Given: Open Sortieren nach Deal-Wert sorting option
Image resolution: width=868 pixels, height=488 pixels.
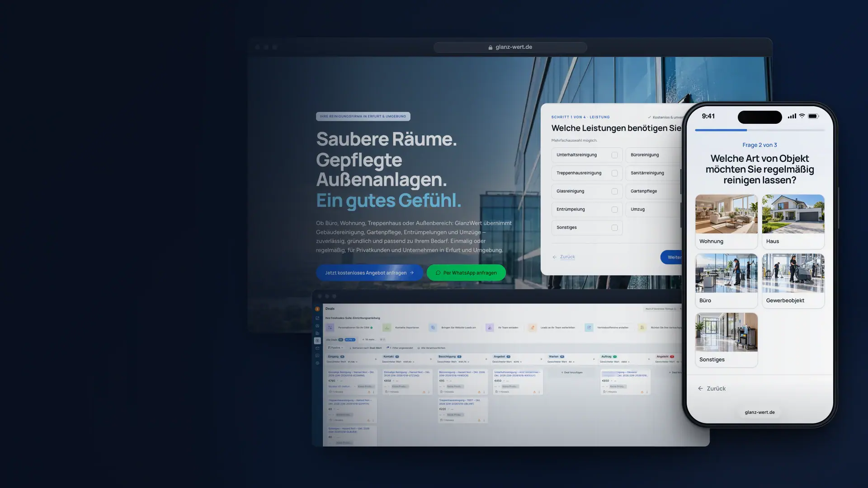Looking at the screenshot, I should 365,348.
